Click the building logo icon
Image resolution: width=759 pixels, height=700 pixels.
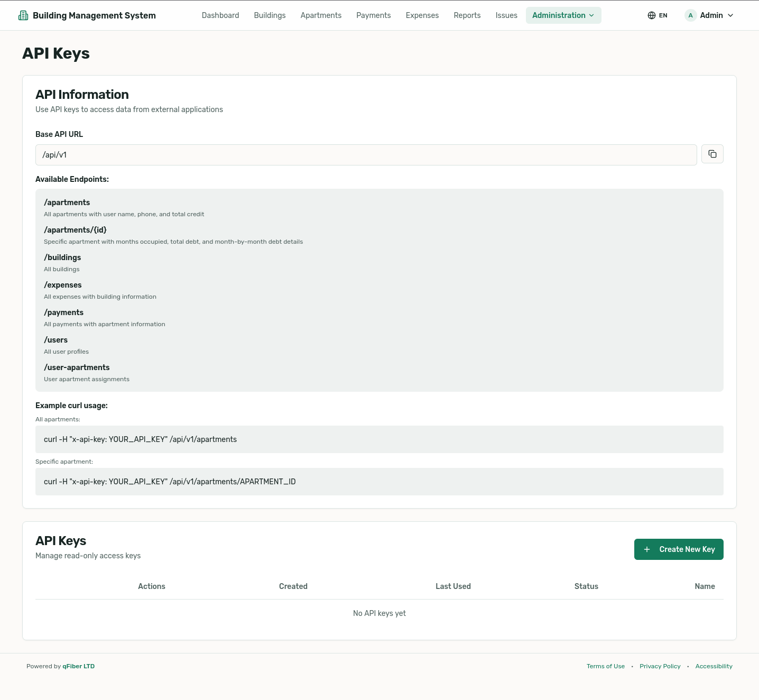coord(23,15)
